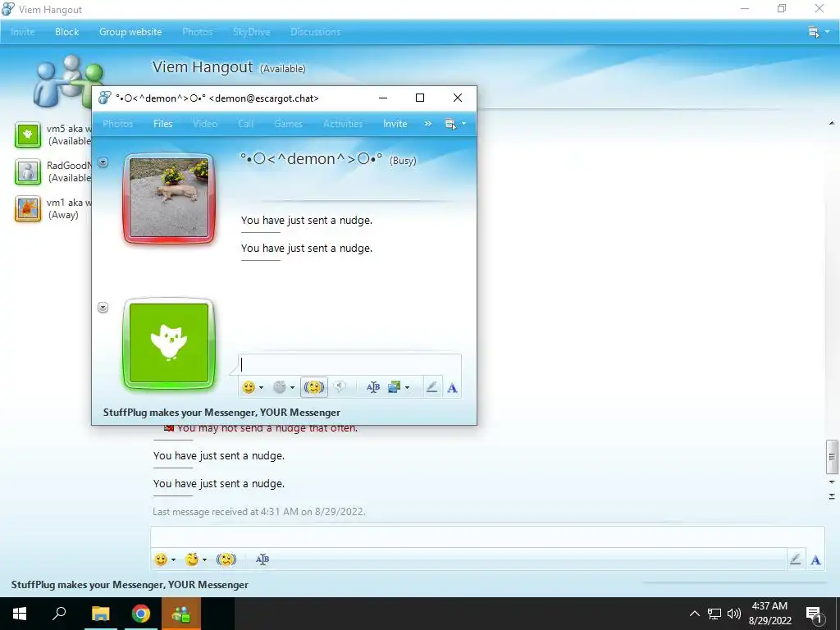Click voice clip icon in demon chat

pos(339,387)
